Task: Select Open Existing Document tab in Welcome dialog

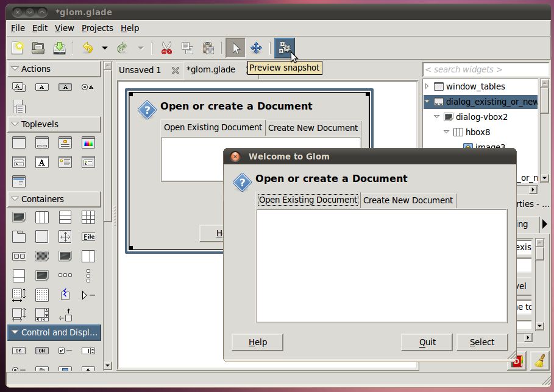Action: tap(308, 200)
